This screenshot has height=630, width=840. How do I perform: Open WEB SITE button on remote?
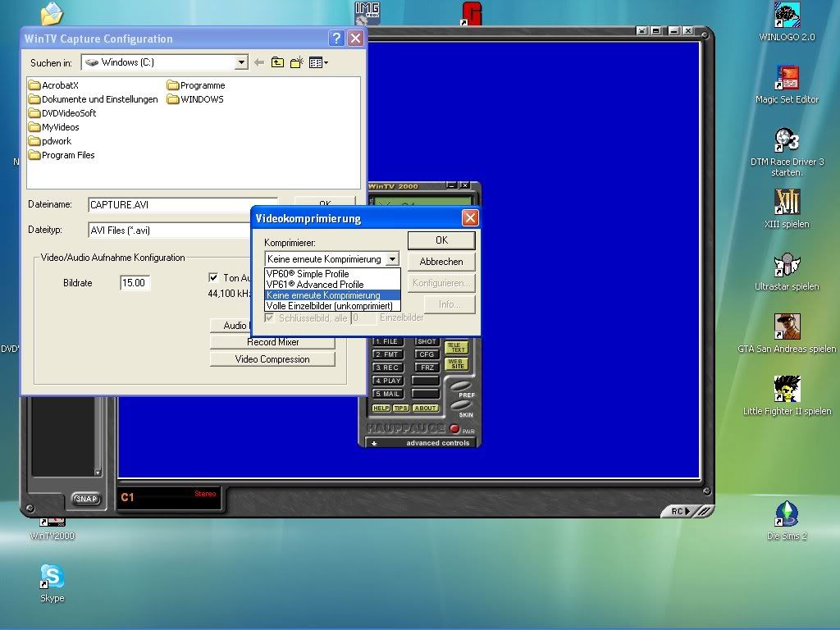(x=456, y=364)
